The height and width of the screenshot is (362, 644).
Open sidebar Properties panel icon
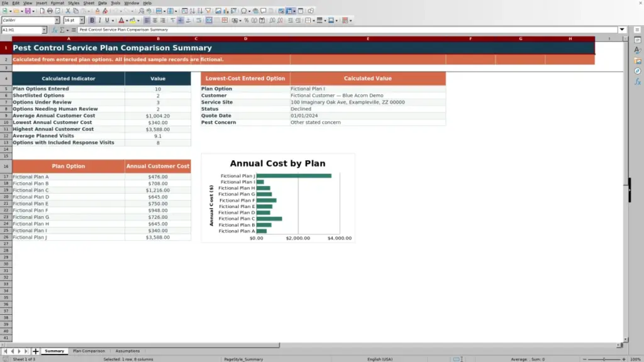(638, 40)
